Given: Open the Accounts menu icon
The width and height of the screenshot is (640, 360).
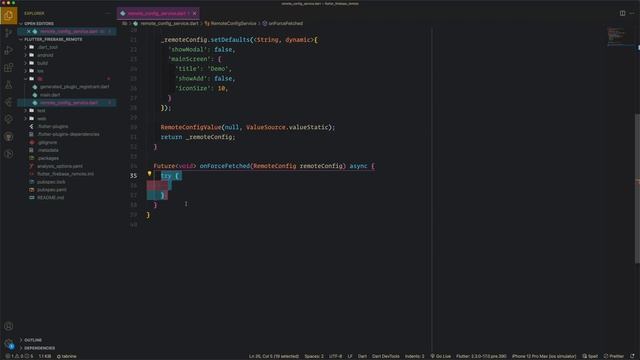Looking at the screenshot, I should (x=9, y=326).
